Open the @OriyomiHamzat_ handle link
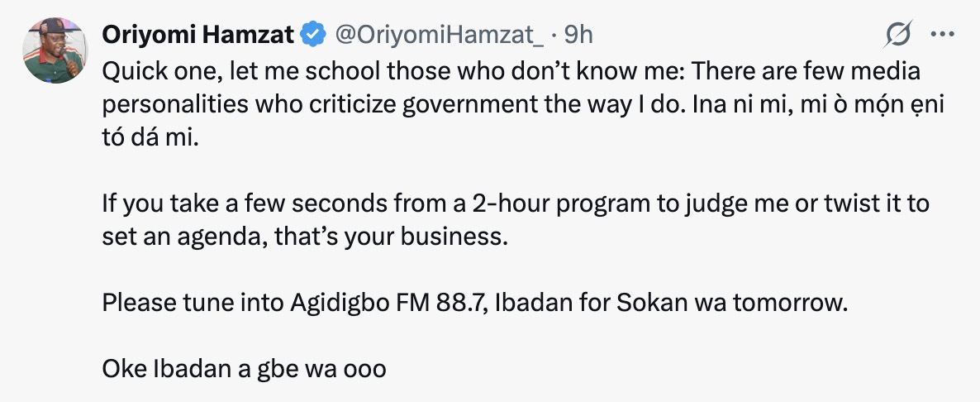This screenshot has height=402, width=980. tap(438, 34)
